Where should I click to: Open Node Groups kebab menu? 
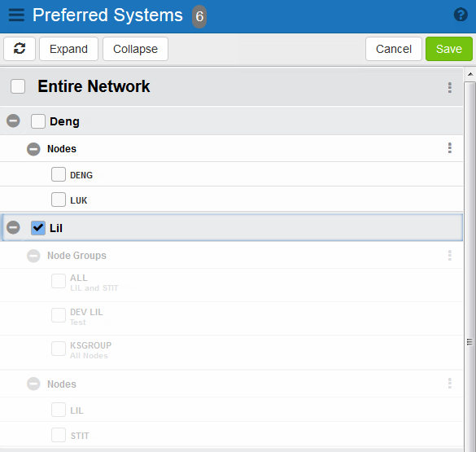450,256
